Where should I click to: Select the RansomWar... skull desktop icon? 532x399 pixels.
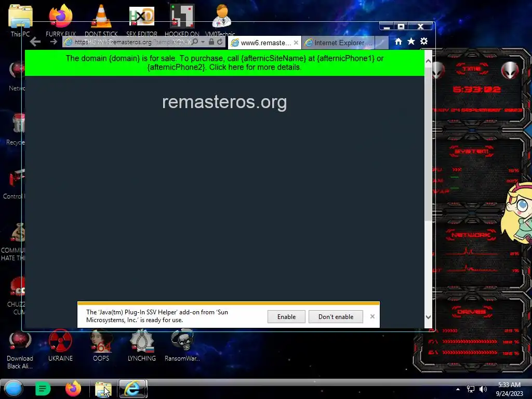click(x=182, y=345)
